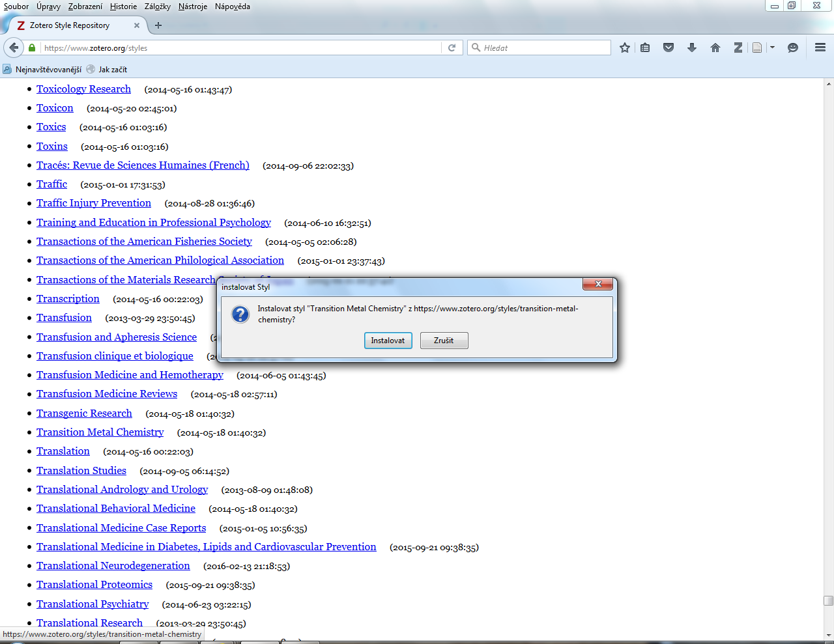
Task: Open Translational Behavioral Medicine link
Action: click(x=116, y=509)
